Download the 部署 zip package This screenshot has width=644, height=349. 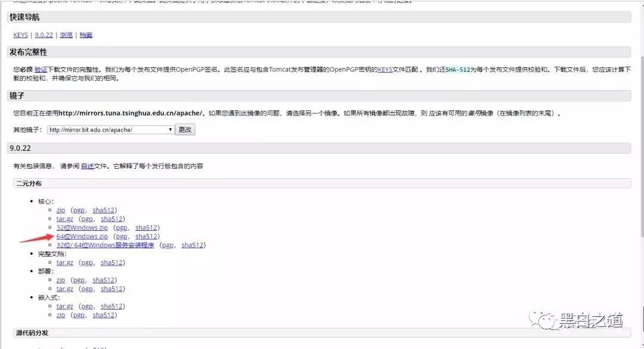point(61,280)
